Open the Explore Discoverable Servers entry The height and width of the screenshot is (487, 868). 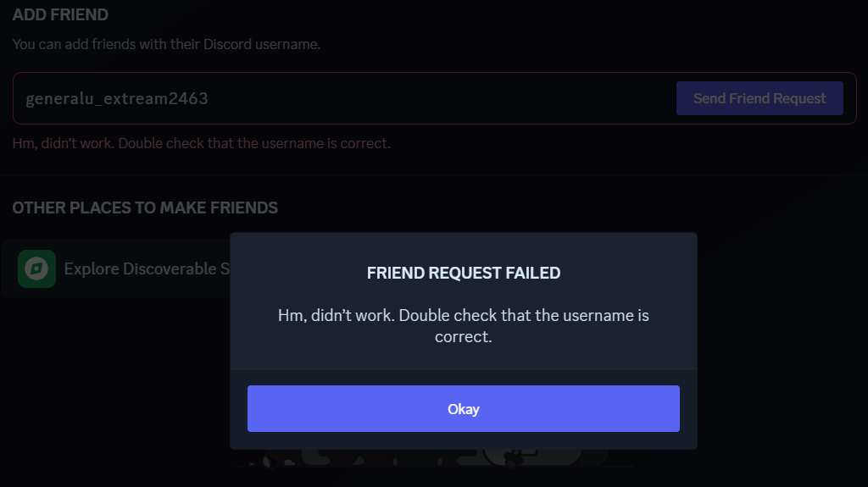pyautogui.click(x=117, y=269)
